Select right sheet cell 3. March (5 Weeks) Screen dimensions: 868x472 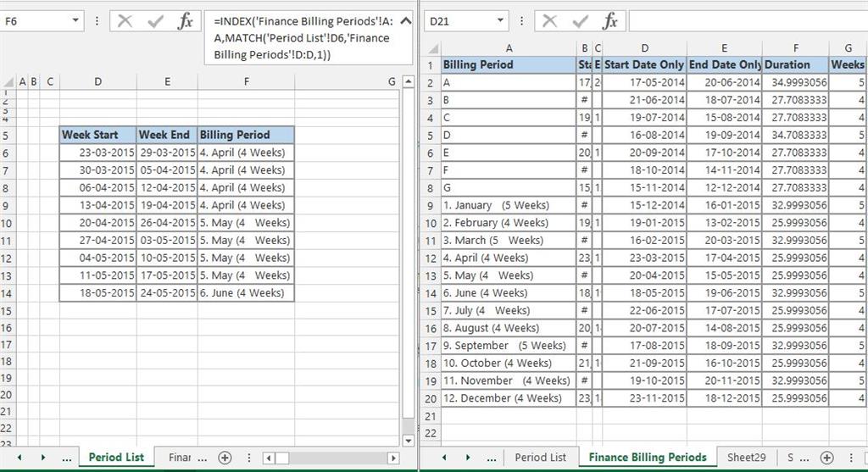509,241
